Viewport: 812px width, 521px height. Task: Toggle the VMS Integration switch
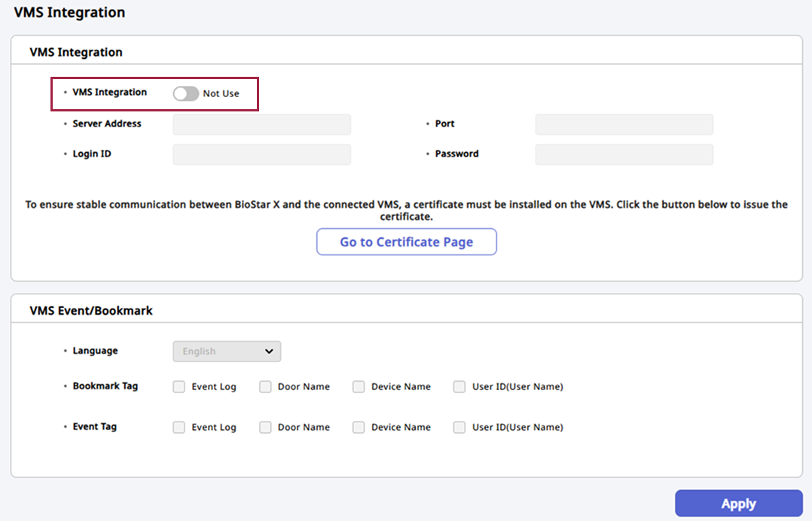click(185, 93)
